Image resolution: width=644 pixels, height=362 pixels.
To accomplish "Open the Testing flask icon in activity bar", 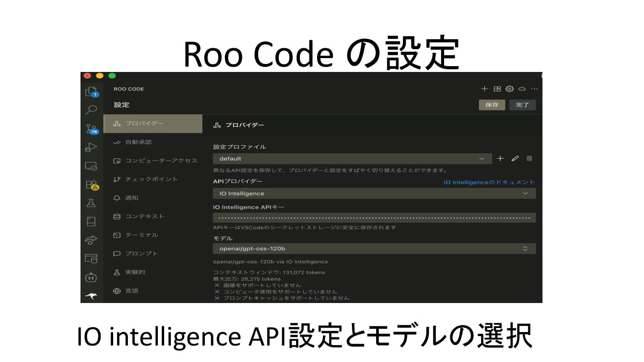I will [91, 203].
